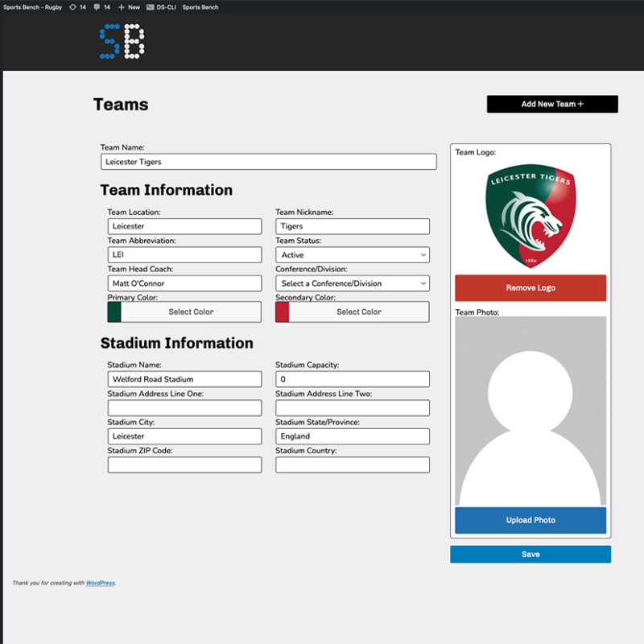The height and width of the screenshot is (644, 644).
Task: Click the Team Location field
Action: pyautogui.click(x=184, y=226)
